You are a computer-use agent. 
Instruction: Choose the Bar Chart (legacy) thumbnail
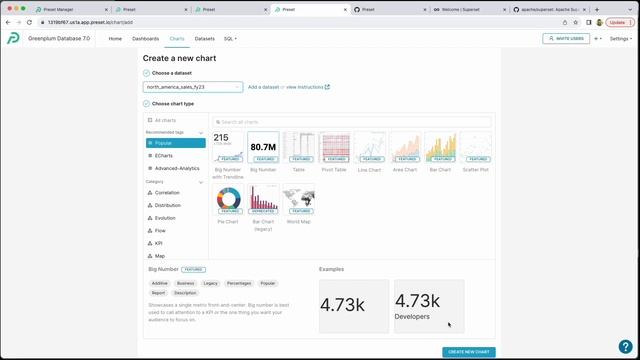pos(263,199)
